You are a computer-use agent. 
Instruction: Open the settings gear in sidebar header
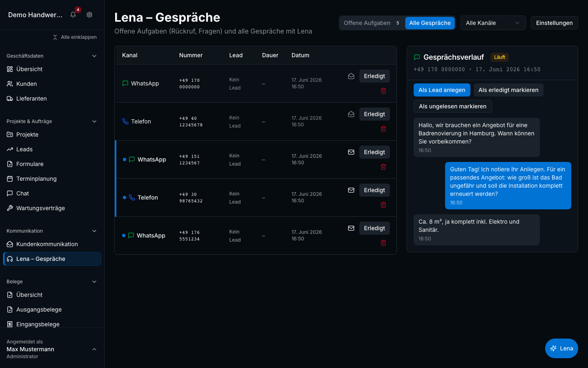89,15
